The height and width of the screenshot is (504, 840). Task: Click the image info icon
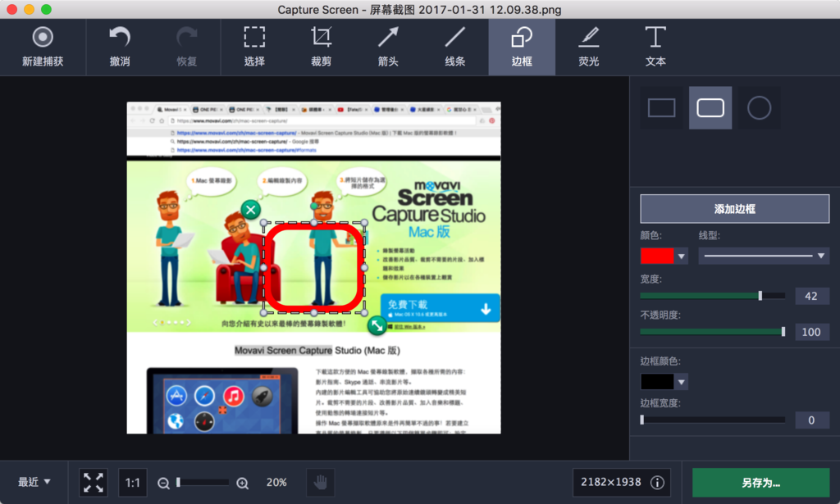[x=657, y=483]
